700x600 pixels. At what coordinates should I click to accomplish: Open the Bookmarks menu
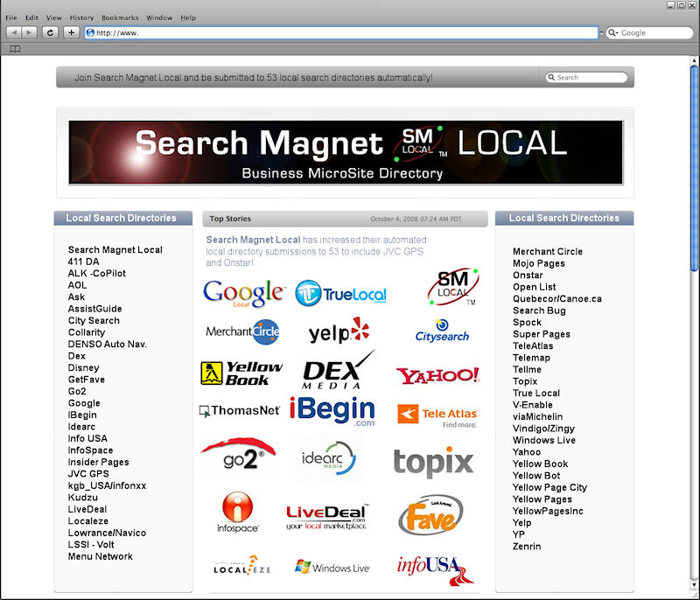coord(120,17)
